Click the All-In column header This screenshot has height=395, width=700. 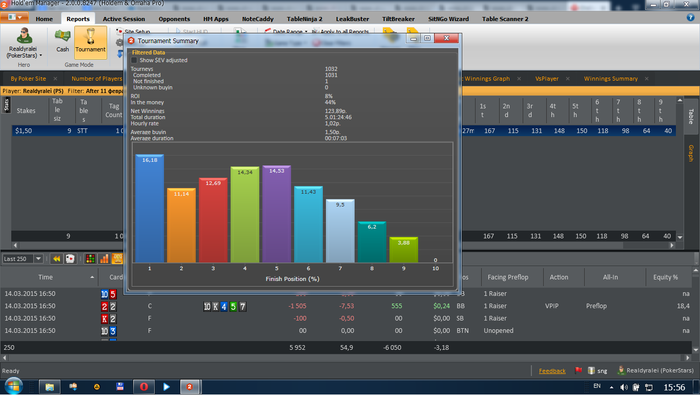(610, 277)
